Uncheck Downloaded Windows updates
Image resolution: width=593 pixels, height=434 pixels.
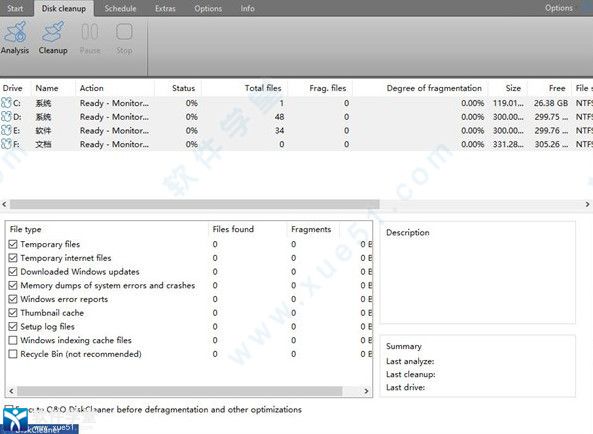pyautogui.click(x=13, y=271)
